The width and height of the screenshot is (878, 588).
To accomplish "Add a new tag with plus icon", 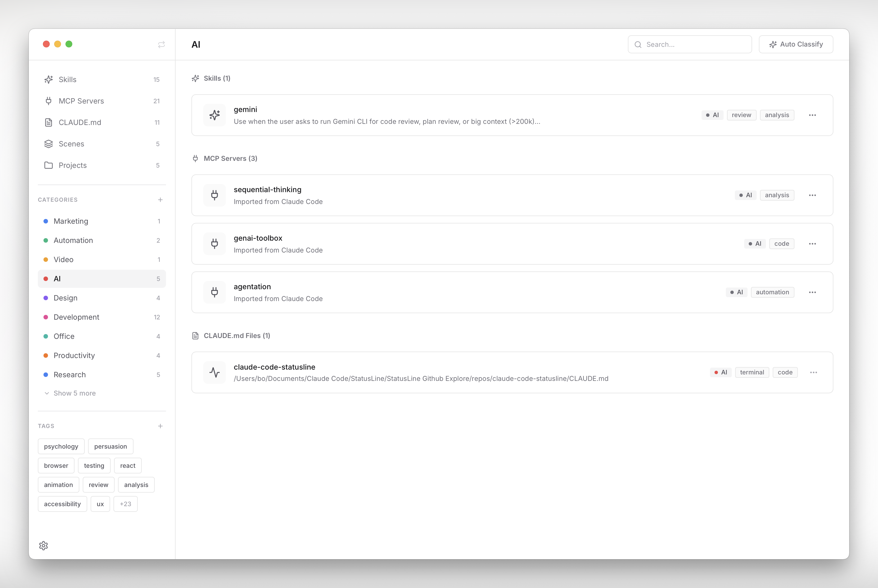I will [x=160, y=426].
